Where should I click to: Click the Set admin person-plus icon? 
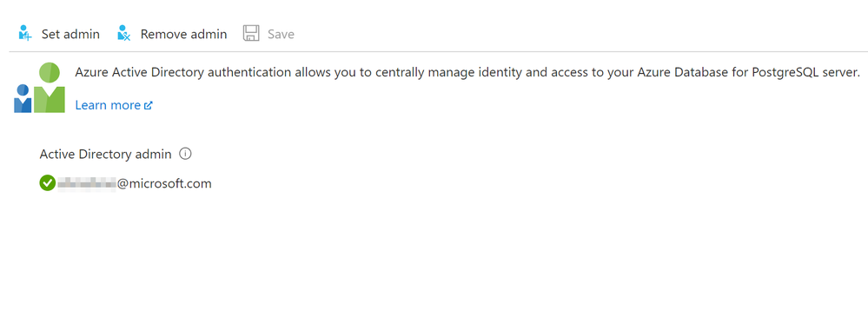pos(25,33)
